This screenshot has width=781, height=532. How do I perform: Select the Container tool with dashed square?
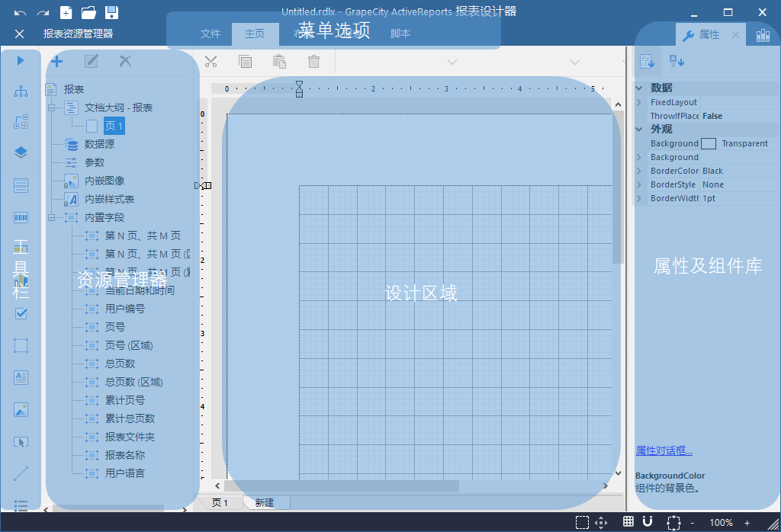21,345
